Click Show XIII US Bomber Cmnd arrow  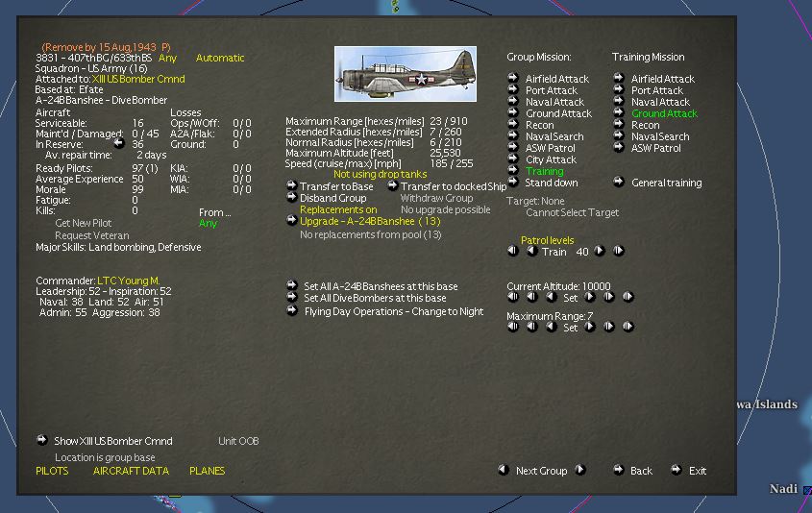pyautogui.click(x=42, y=440)
